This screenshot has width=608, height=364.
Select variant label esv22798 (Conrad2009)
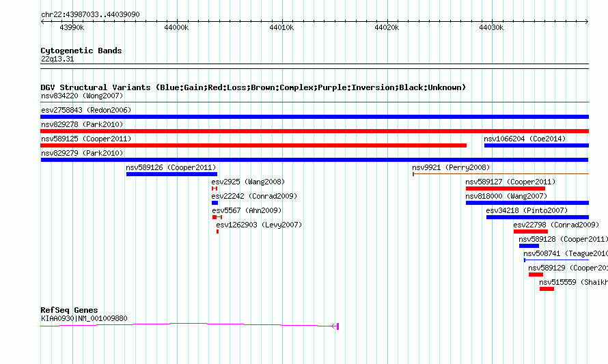click(556, 225)
